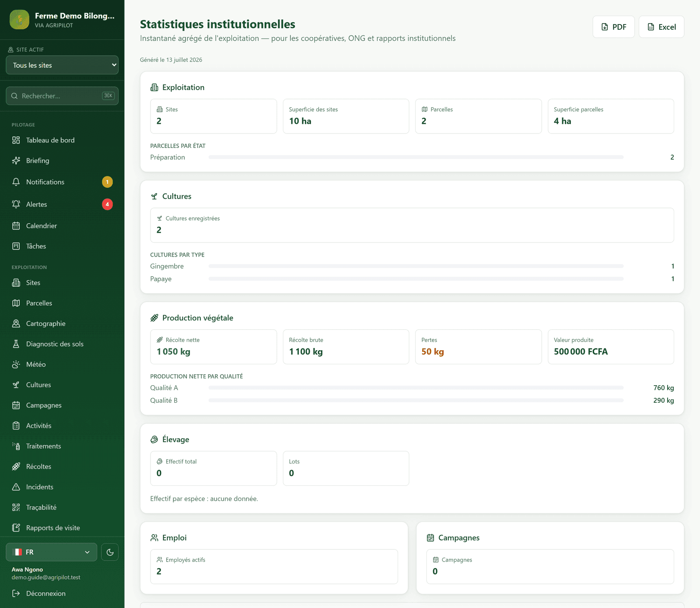Click the Cultures sprout icon in sidebar
Image resolution: width=700 pixels, height=608 pixels.
[16, 385]
